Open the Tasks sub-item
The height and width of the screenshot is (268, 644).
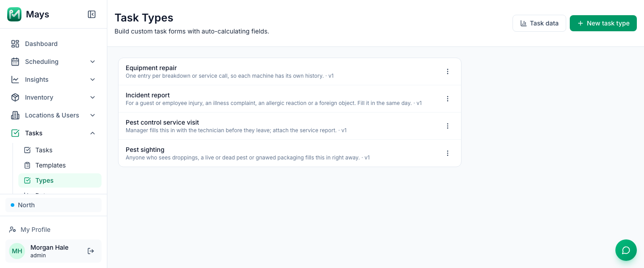point(60,150)
